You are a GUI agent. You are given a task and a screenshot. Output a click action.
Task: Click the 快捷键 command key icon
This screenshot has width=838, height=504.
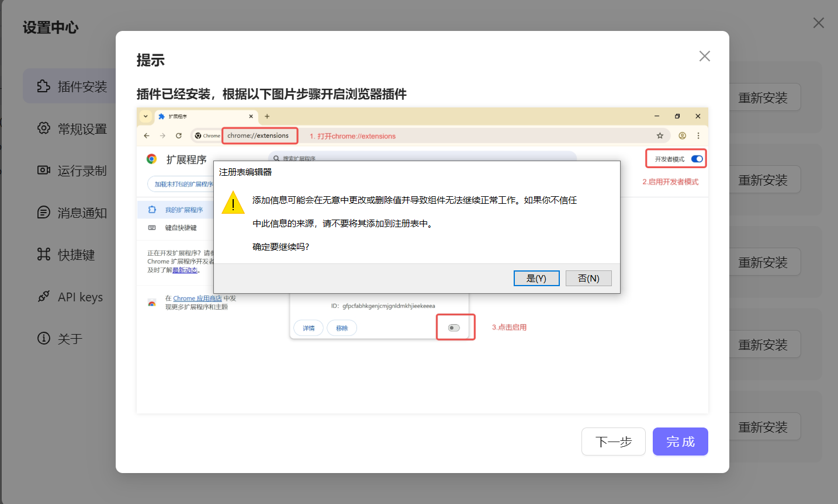[44, 255]
